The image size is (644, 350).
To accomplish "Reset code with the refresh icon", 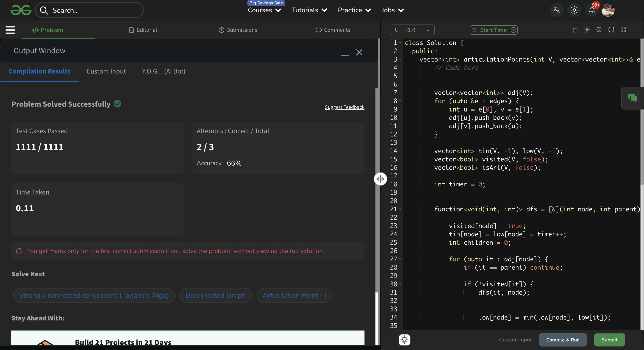I will tap(611, 30).
